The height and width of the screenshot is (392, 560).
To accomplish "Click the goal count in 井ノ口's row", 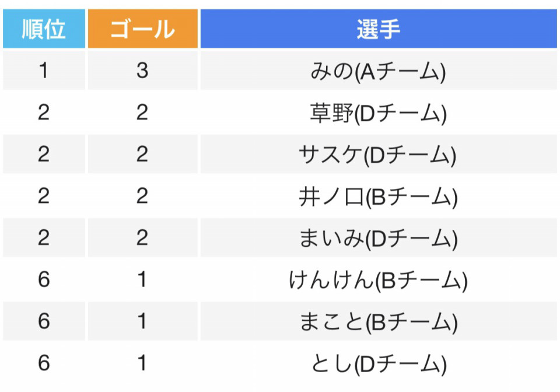I will (142, 197).
